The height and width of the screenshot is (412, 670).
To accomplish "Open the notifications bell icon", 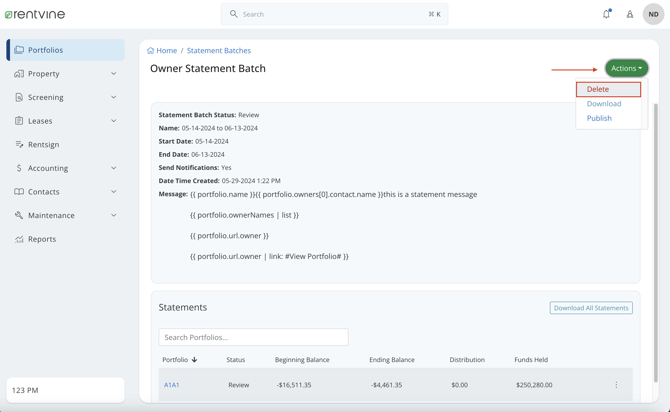I will click(606, 14).
